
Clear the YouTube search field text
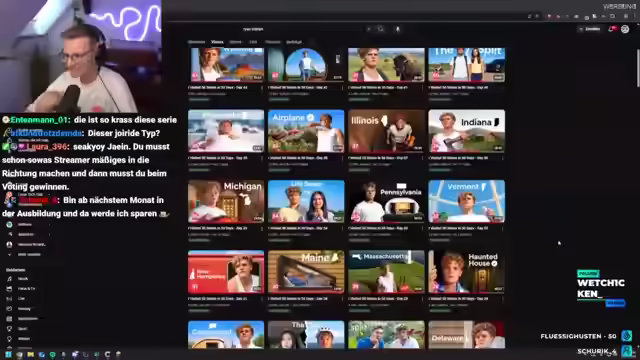[369, 29]
